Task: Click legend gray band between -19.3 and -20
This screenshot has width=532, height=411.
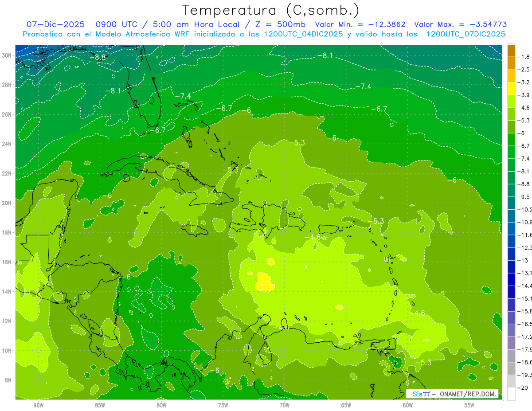Action: click(x=511, y=381)
